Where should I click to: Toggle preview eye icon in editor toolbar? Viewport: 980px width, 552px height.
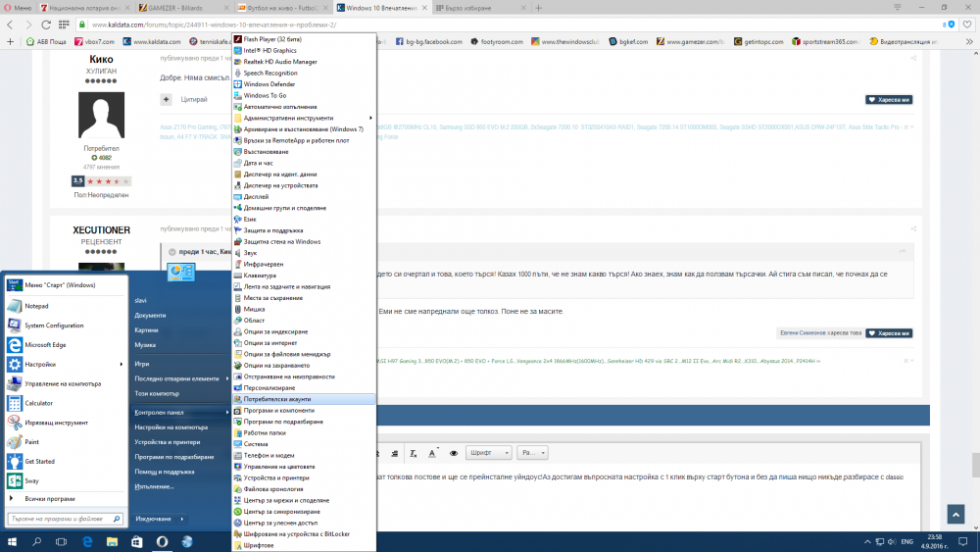click(x=454, y=453)
